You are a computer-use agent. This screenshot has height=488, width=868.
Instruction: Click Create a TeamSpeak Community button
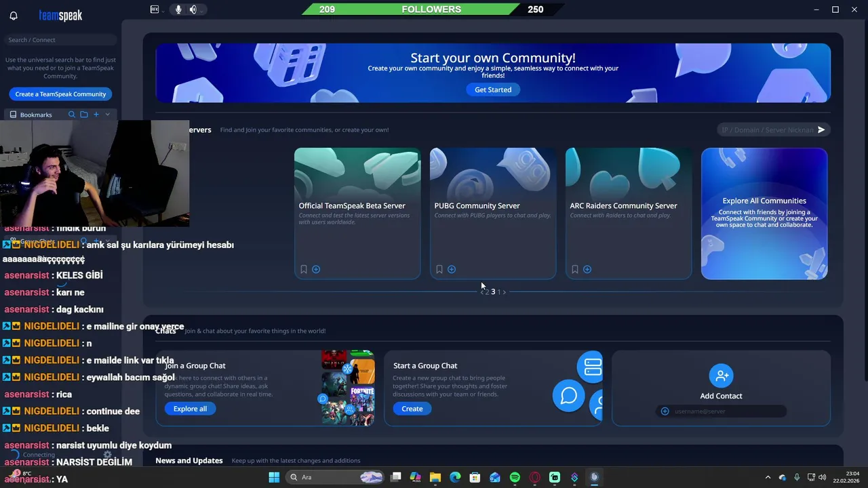point(60,94)
